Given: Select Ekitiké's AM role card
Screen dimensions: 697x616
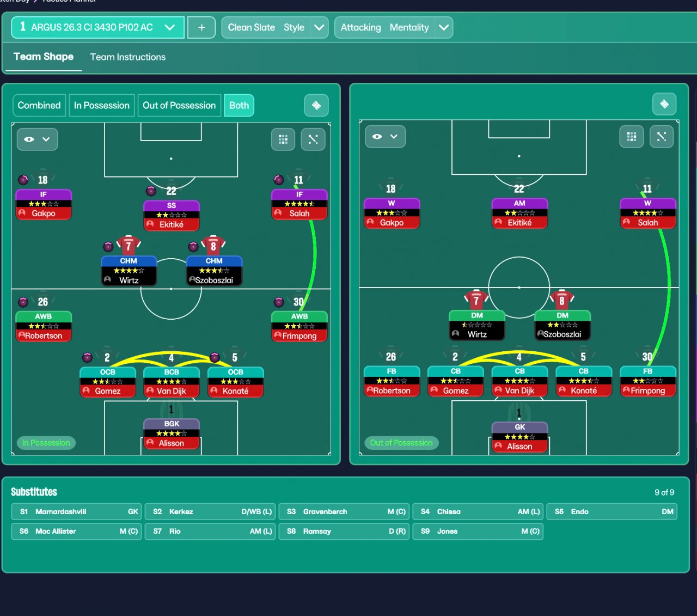Looking at the screenshot, I should [x=519, y=213].
